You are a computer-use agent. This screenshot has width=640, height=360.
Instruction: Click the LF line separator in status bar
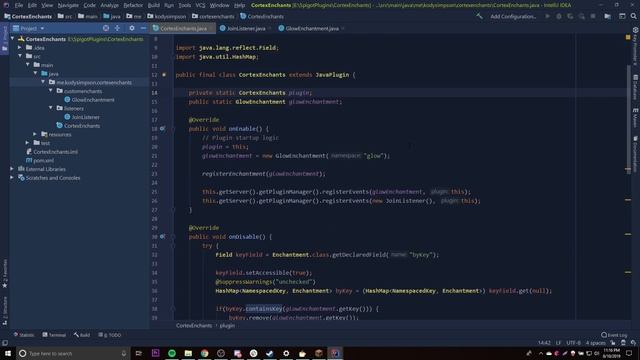point(558,343)
